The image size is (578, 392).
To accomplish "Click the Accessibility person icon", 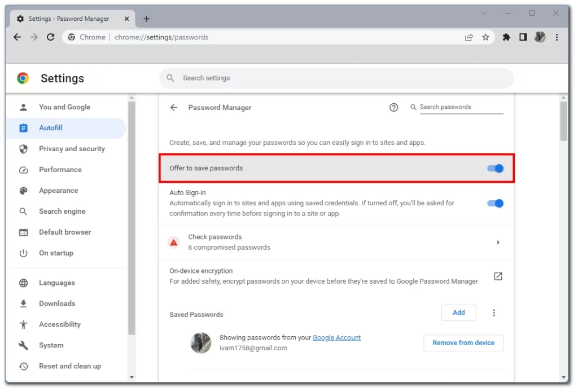I will click(x=23, y=325).
